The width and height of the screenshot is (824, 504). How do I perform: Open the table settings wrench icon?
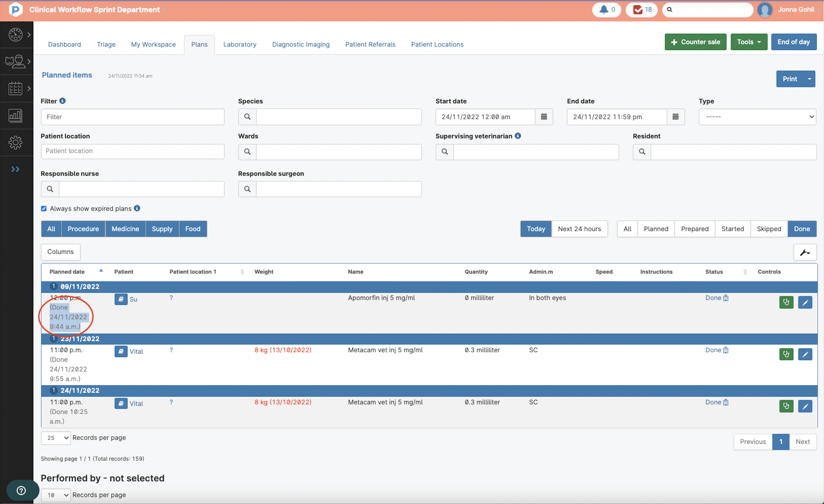pos(805,252)
